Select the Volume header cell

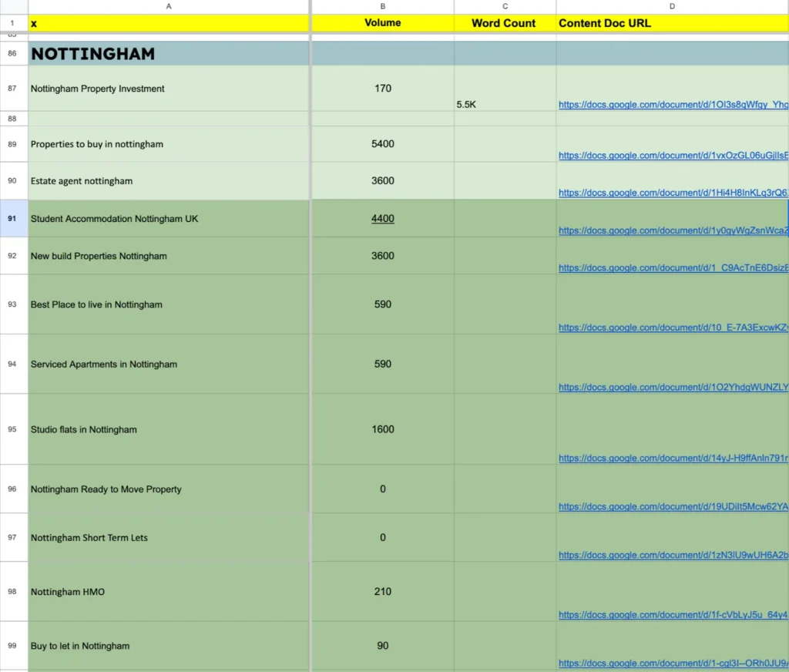(x=382, y=23)
